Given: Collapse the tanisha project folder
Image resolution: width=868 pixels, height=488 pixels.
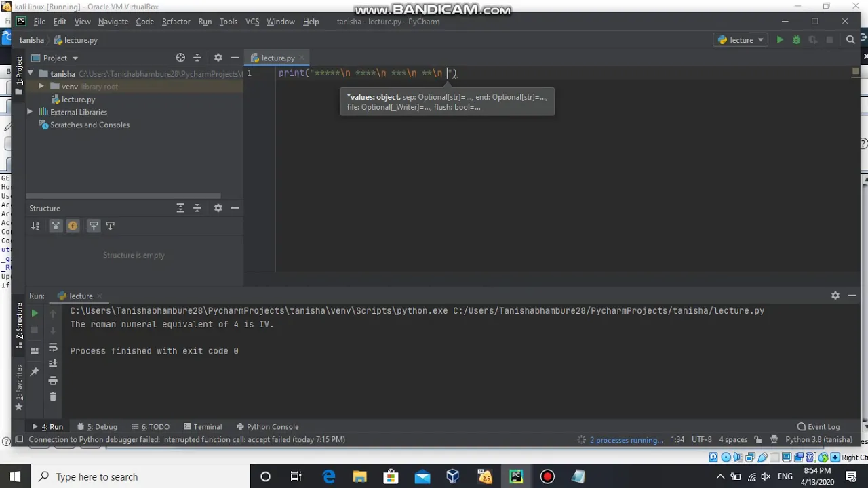Looking at the screenshot, I should [x=30, y=73].
